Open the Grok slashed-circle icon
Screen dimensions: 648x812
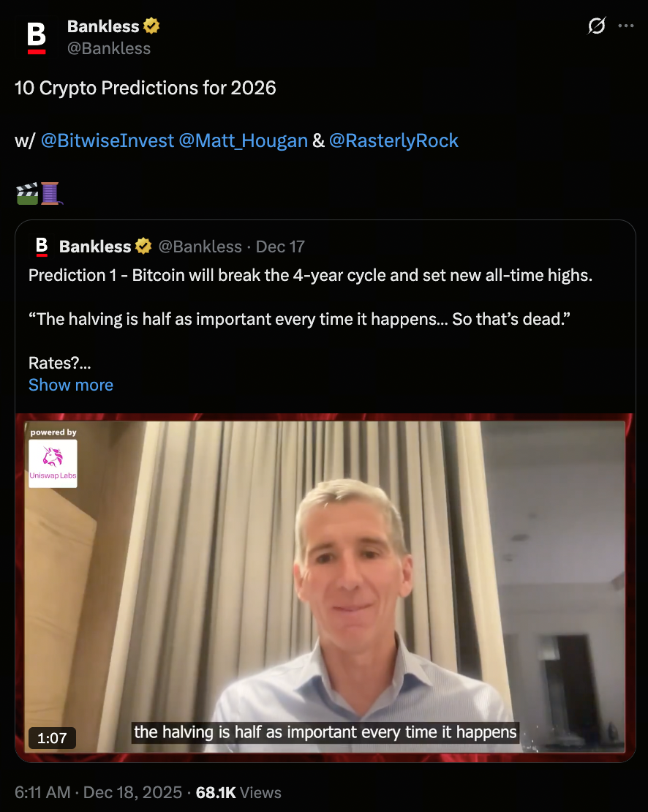click(597, 26)
